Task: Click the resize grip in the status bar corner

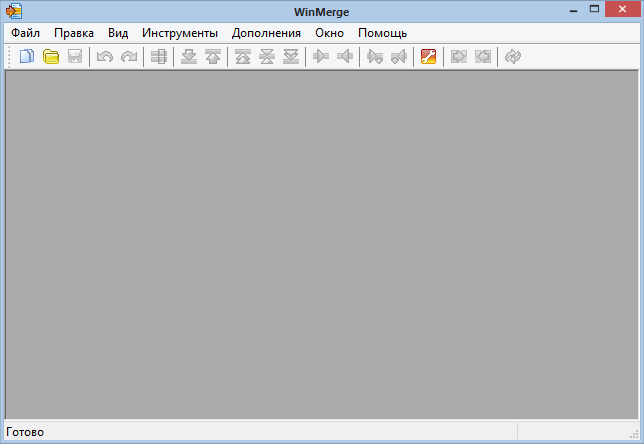Action: pyautogui.click(x=634, y=434)
